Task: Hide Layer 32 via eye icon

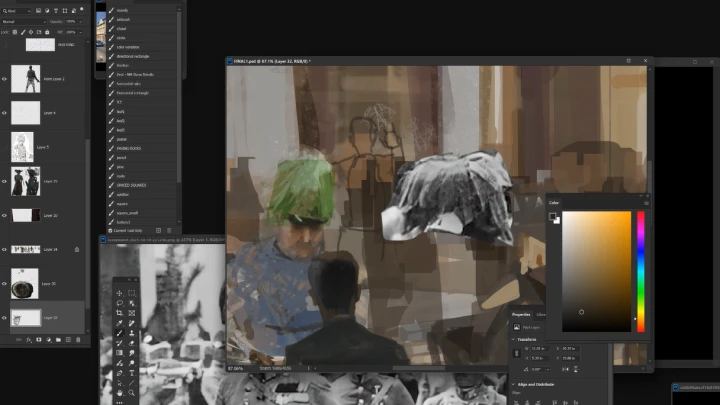Action: 5,318
